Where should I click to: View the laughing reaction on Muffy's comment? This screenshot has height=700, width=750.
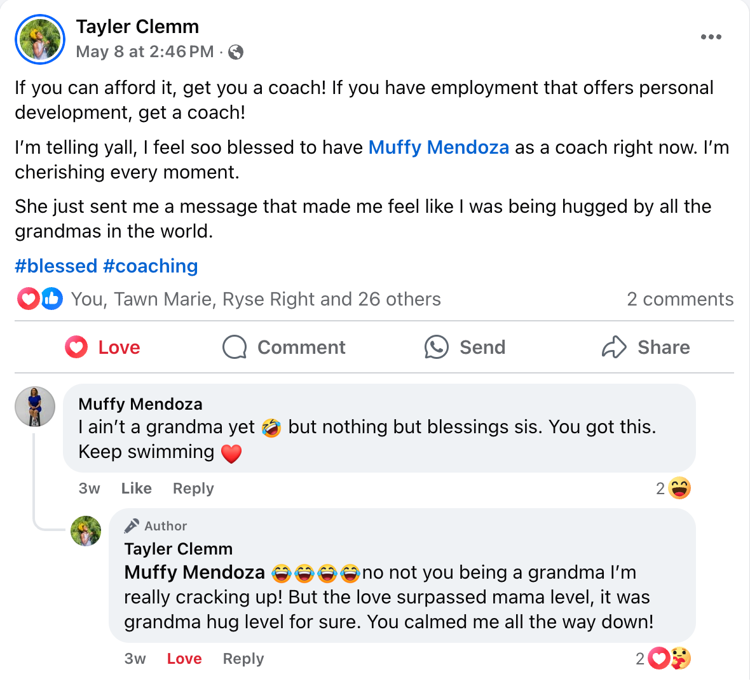(679, 488)
